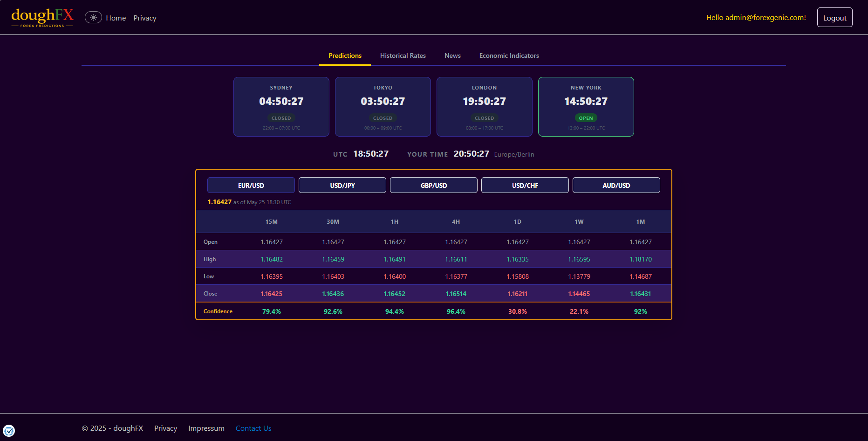Open the Economic Indicators tab
Screen dimensions: 868x441
click(x=509, y=55)
